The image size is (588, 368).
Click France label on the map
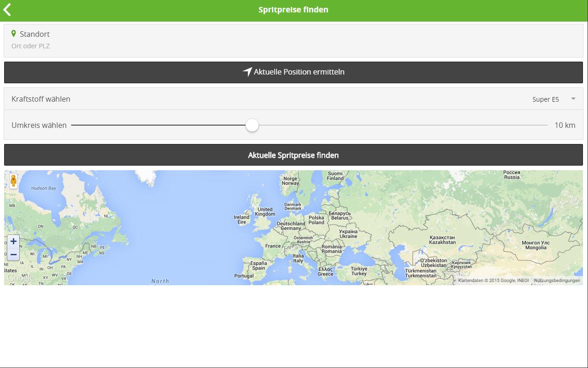tap(273, 246)
